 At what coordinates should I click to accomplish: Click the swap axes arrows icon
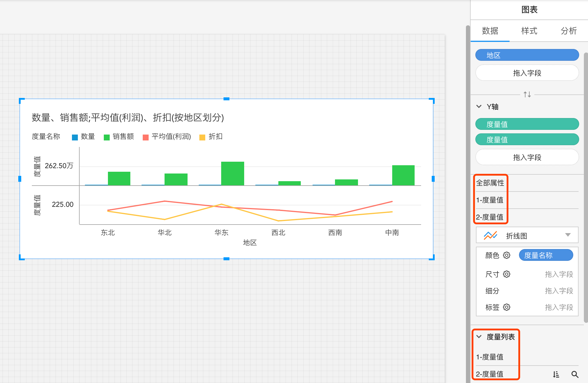pyautogui.click(x=527, y=94)
